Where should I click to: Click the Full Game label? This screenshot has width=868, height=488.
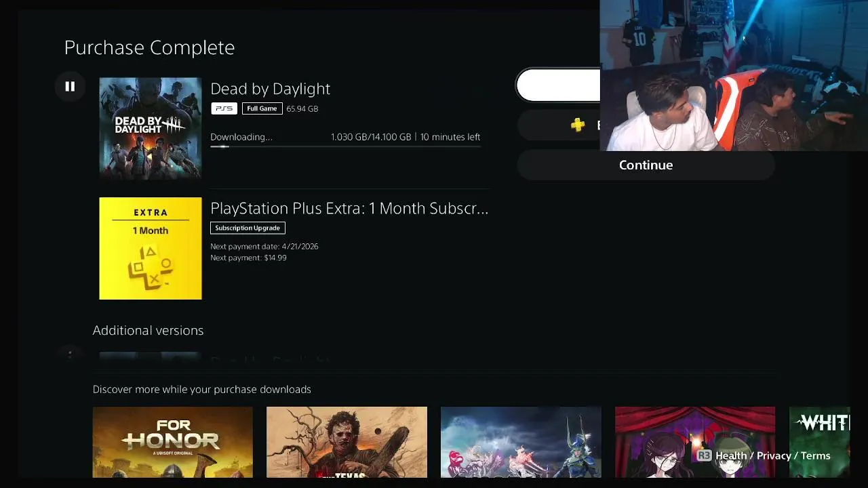coord(262,108)
